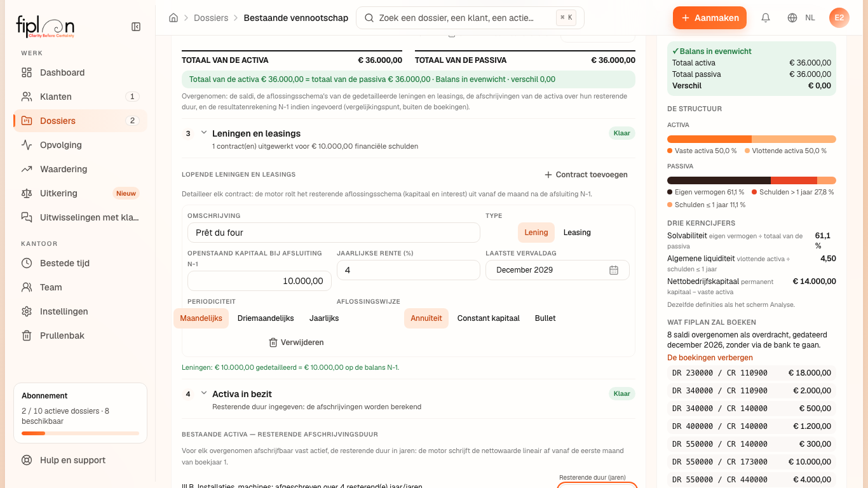Click the Abonnement usage progress bar
Viewport: 868px width, 488px height.
[80, 433]
